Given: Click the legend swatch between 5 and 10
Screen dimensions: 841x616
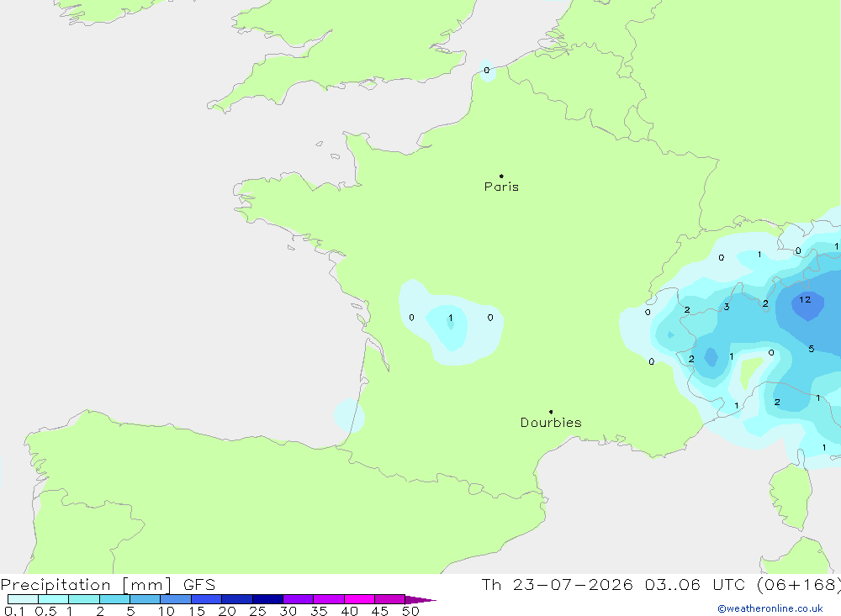Looking at the screenshot, I should [x=145, y=599].
